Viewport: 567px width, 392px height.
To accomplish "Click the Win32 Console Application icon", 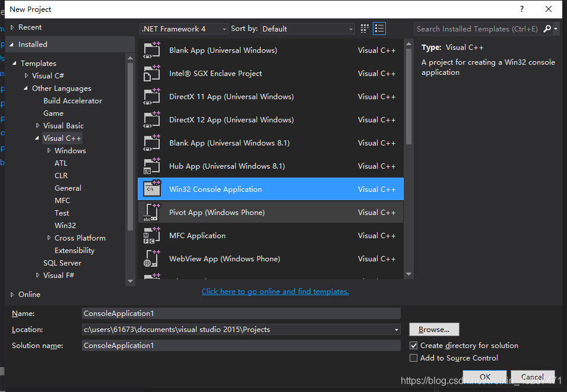I will pyautogui.click(x=152, y=188).
